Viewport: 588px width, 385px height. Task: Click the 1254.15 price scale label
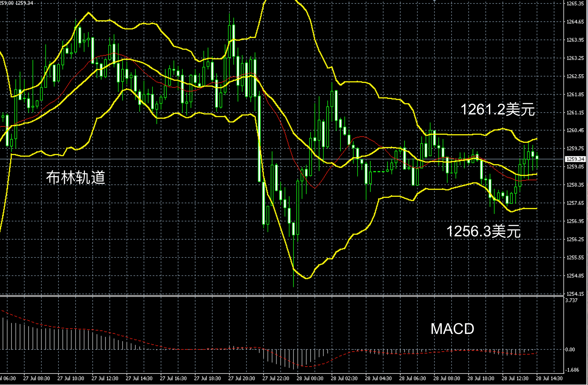(575, 294)
